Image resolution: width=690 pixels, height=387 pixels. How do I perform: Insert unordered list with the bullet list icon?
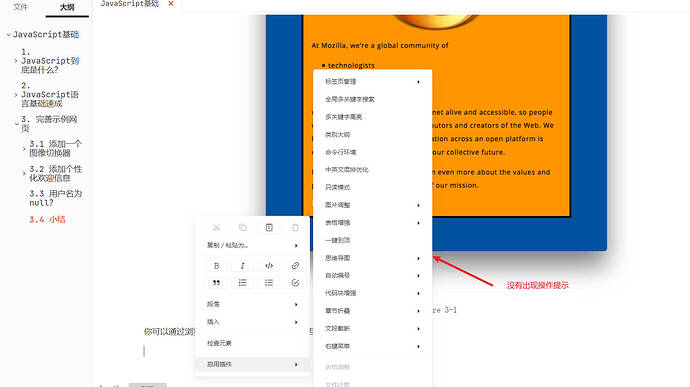269,283
